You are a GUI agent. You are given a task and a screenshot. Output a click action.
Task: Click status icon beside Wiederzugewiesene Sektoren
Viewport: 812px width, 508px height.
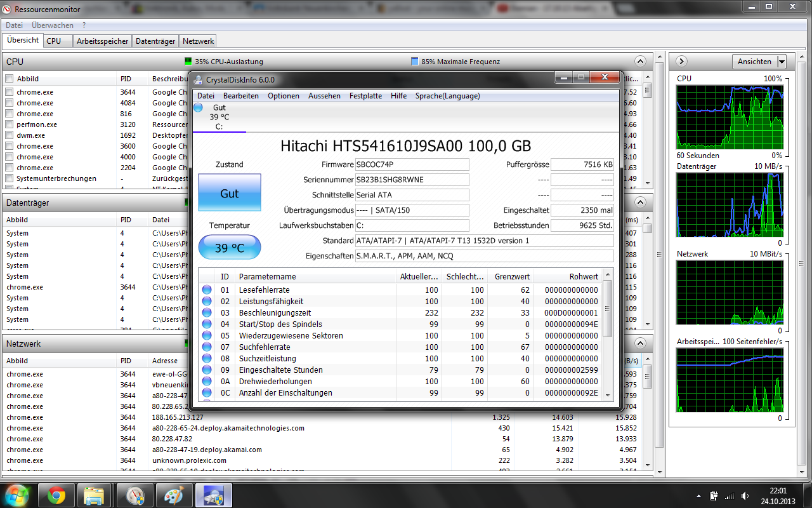[207, 335]
